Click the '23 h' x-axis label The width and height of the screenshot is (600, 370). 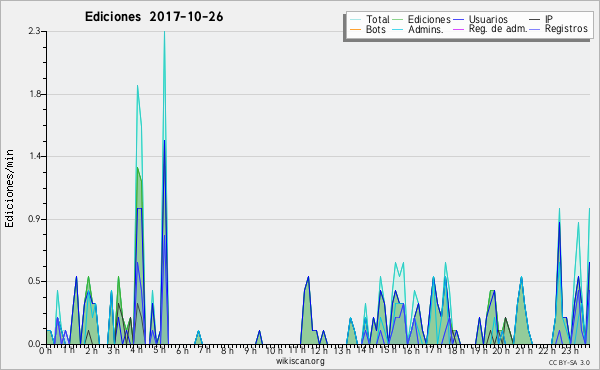click(570, 350)
